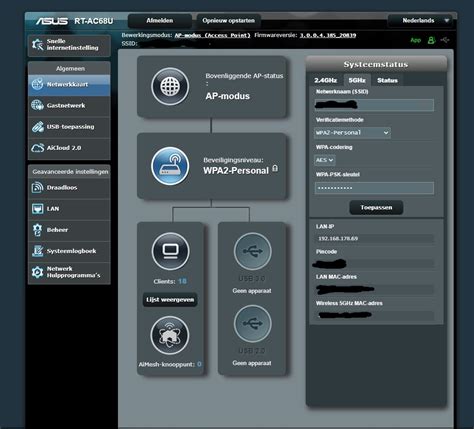Image resolution: width=474 pixels, height=429 pixels.
Task: Click the Afmelden button
Action: 160,21
